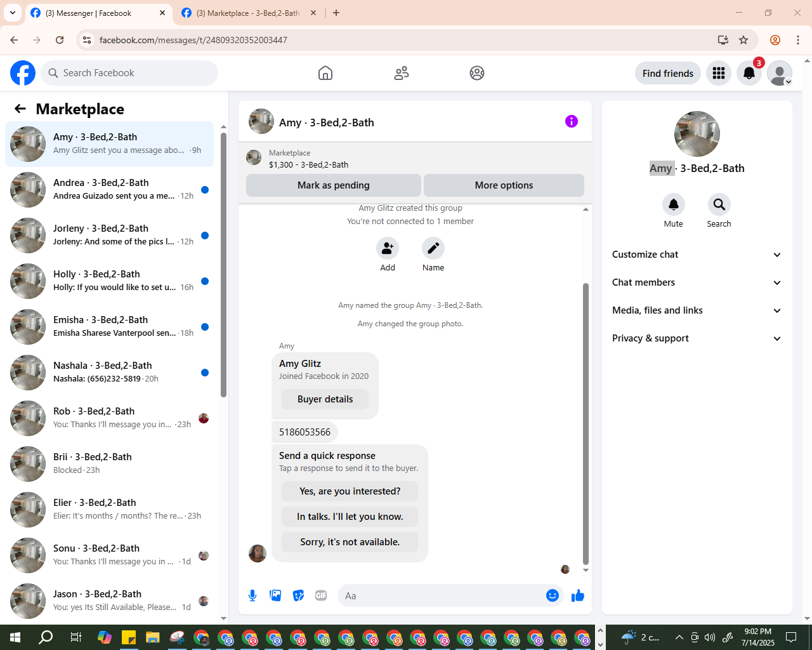Screen dimensions: 812x650
Task: Send a thumbs-up like
Action: point(578,595)
